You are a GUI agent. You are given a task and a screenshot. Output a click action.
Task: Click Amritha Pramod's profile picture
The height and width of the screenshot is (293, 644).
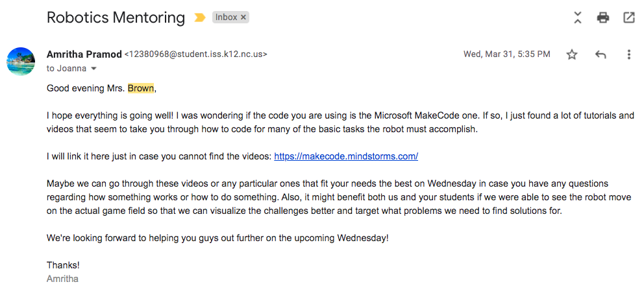tap(21, 62)
